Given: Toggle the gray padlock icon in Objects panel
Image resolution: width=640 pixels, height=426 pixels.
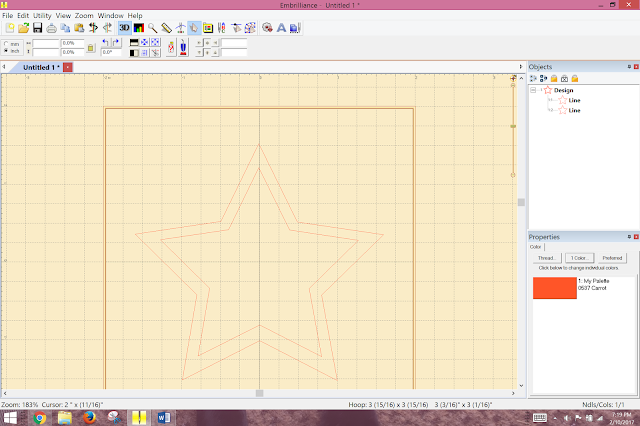Looking at the screenshot, I should tap(564, 78).
